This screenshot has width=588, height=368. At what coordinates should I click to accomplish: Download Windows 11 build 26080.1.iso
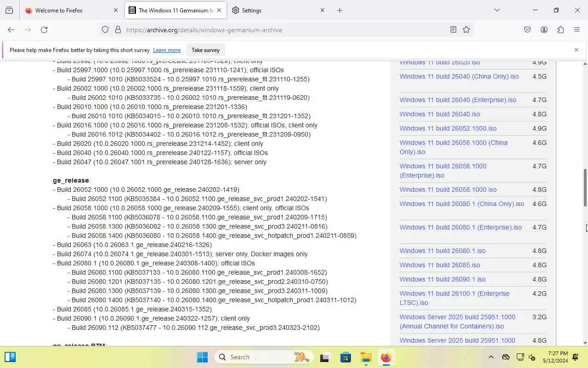442,251
